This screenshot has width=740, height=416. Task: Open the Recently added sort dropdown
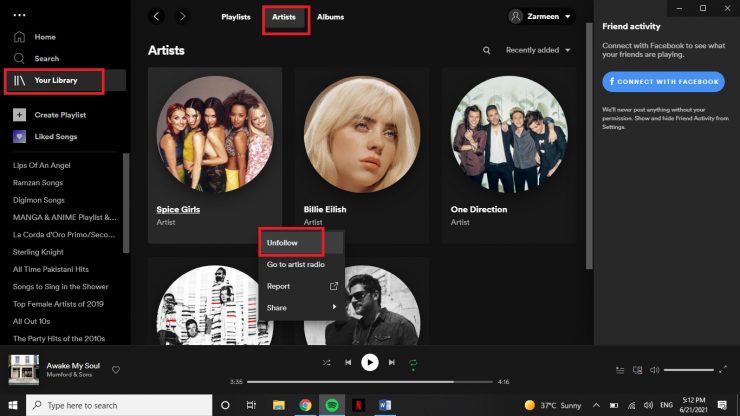click(538, 50)
